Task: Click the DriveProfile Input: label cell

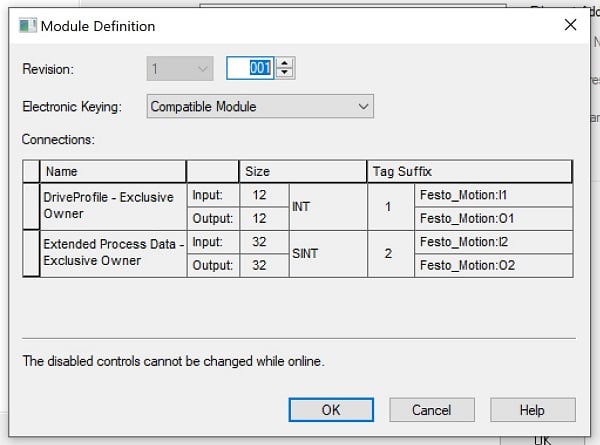Action: click(213, 195)
